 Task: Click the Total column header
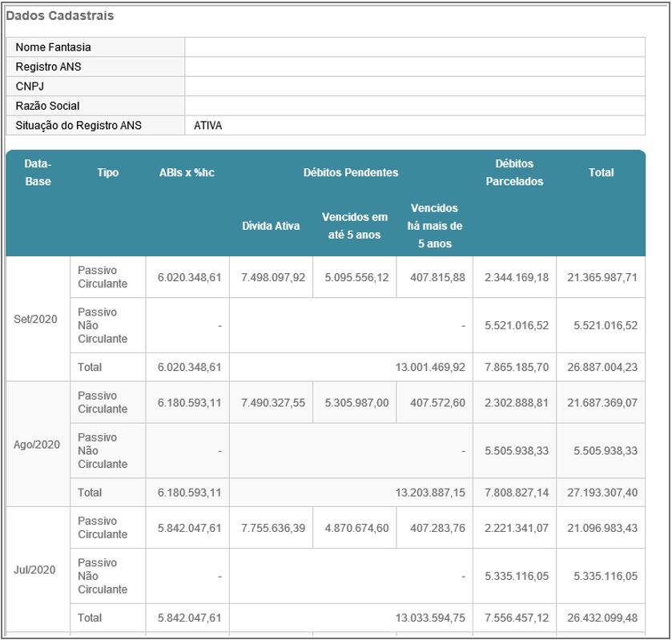tap(601, 172)
